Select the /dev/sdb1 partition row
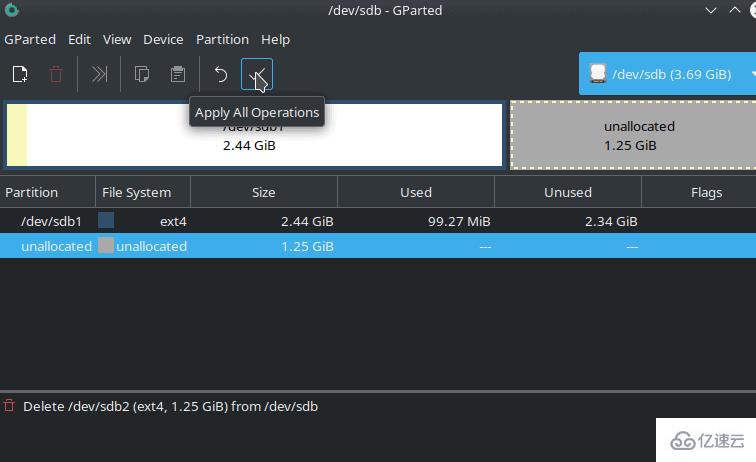 378,221
